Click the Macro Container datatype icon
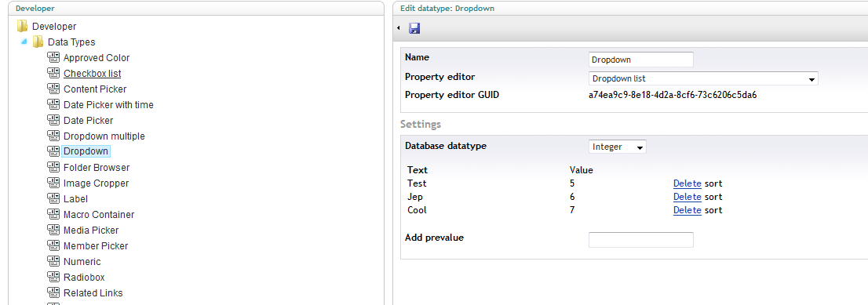 [x=53, y=214]
